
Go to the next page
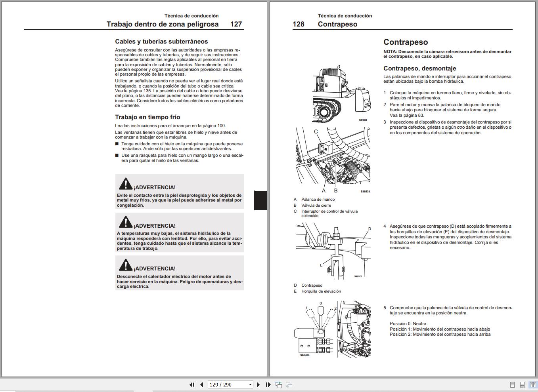click(258, 384)
